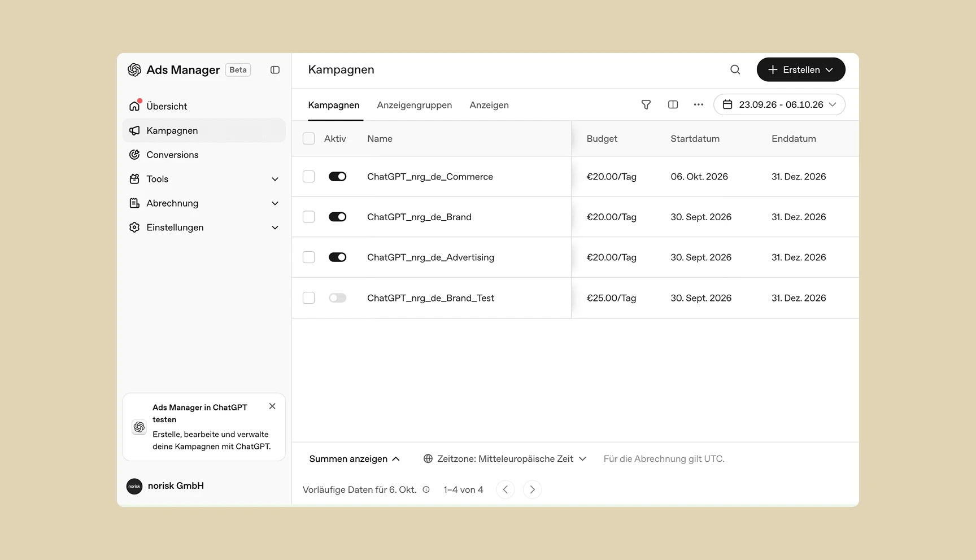Click the Startdatum column header
Viewport: 976px width, 560px height.
pyautogui.click(x=695, y=139)
